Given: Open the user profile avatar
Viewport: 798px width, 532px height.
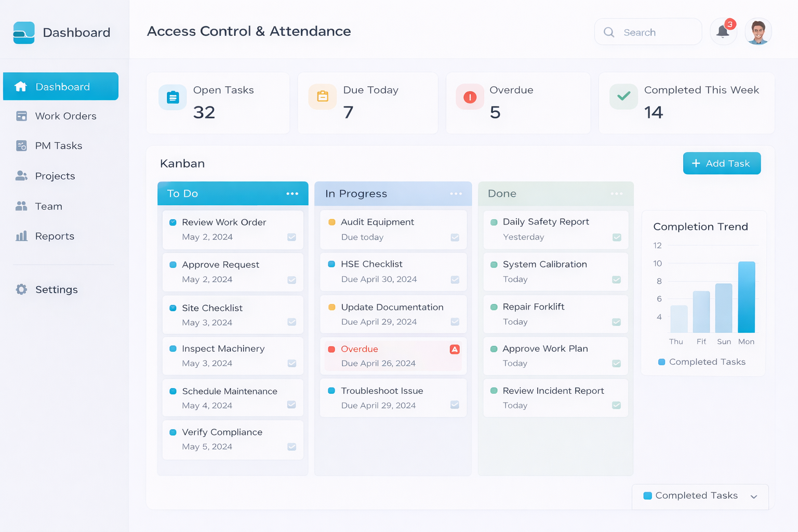Looking at the screenshot, I should 758,32.
